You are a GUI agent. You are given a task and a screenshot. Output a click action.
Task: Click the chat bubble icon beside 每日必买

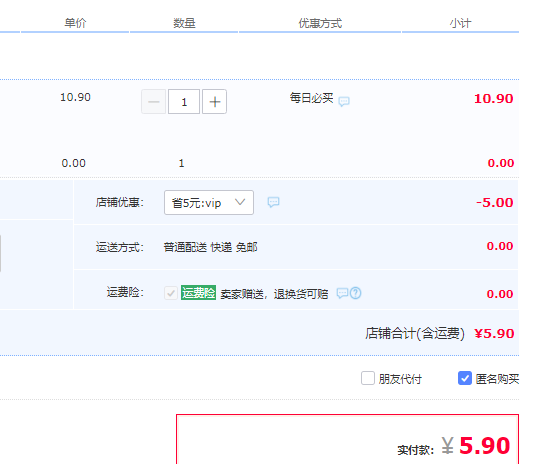point(344,101)
